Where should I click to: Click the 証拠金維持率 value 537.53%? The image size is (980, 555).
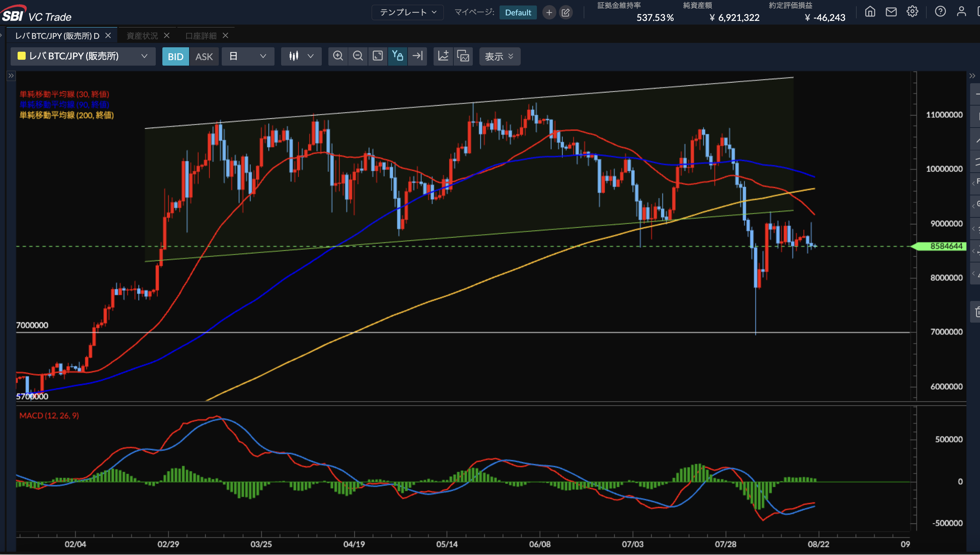[655, 18]
